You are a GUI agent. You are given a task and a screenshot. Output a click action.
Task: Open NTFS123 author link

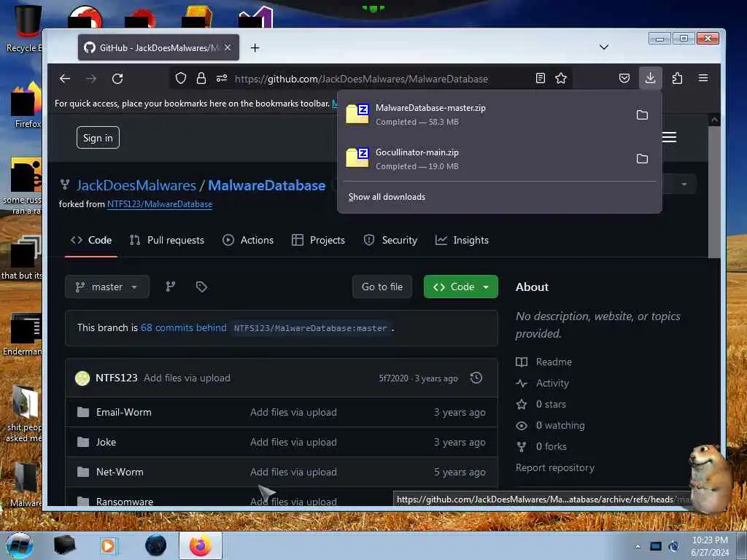(116, 378)
